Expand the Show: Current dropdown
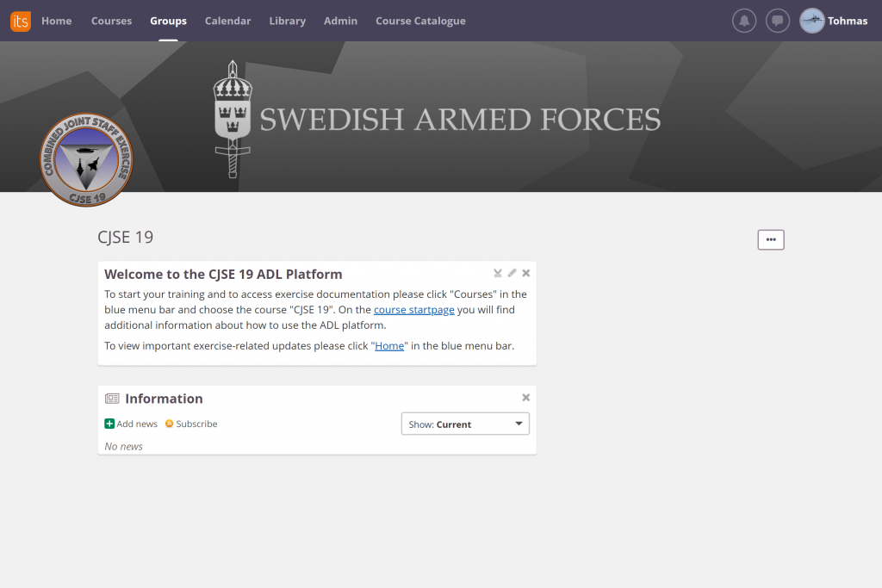This screenshot has width=882, height=588. pos(465,424)
